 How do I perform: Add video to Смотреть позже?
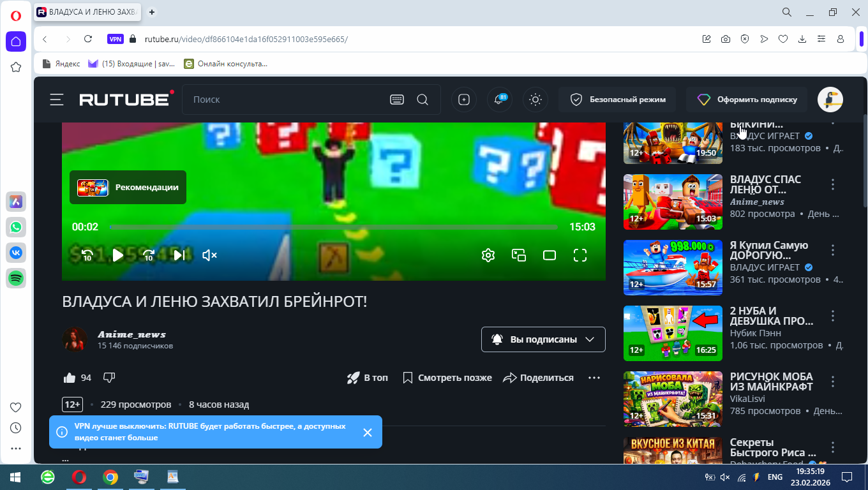click(447, 378)
